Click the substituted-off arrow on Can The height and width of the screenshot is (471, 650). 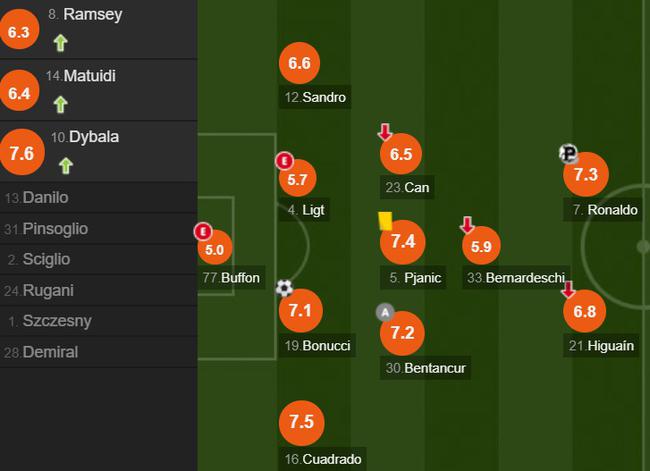pos(385,132)
